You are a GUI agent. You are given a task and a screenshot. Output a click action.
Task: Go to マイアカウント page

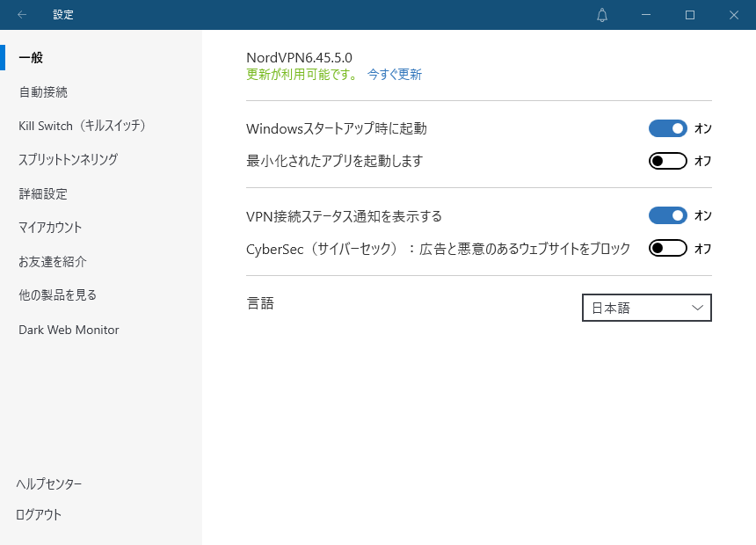[x=50, y=228]
